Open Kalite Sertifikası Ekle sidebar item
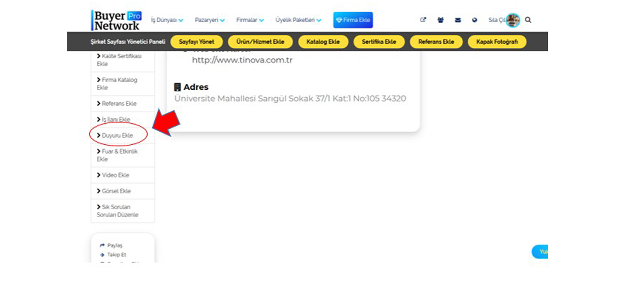Screen dimensions: 644x288 tap(123, 60)
